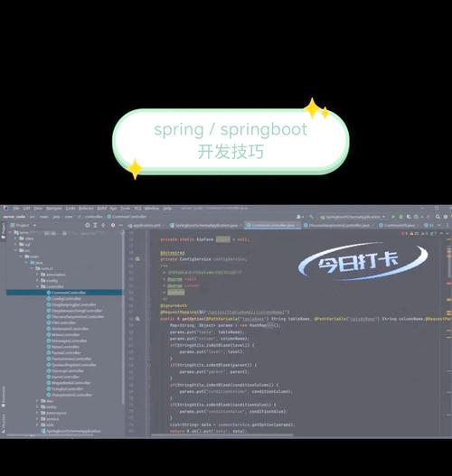Viewport: 452px width, 476px height.
Task: Open the Project tool window stripe button
Action: 4,230
